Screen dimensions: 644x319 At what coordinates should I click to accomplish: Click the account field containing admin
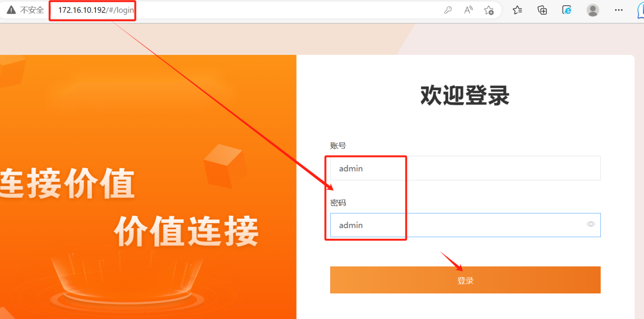point(465,168)
